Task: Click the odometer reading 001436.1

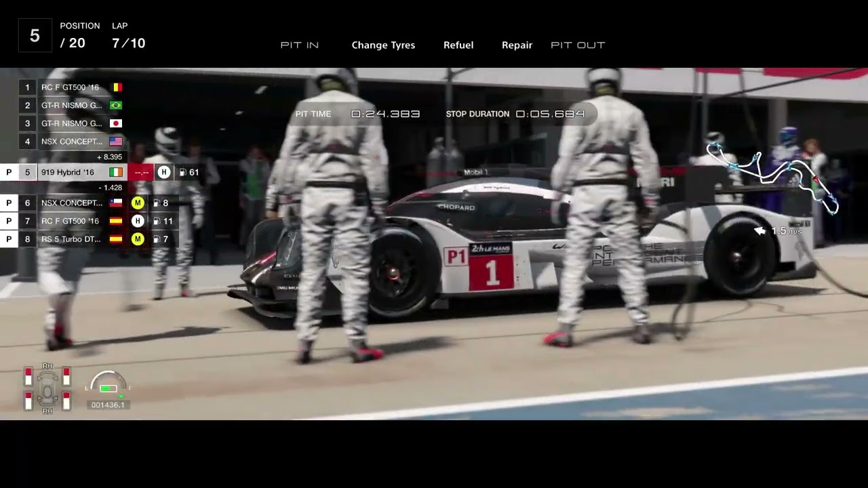Action: [x=108, y=405]
